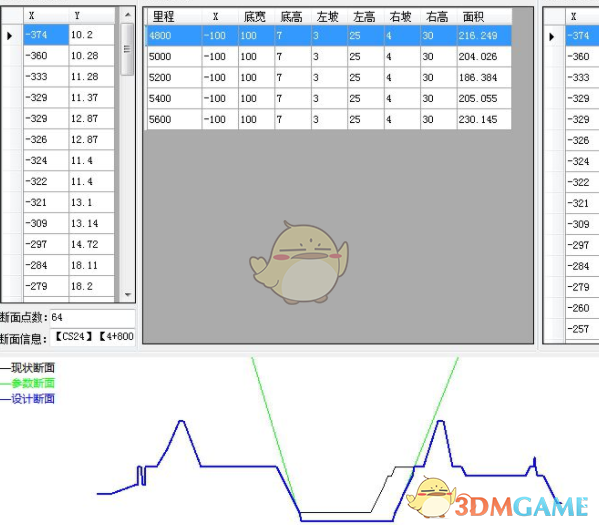Viewport: 599px width, 525px height.
Task: Click the X header of middle table
Action: pos(220,16)
